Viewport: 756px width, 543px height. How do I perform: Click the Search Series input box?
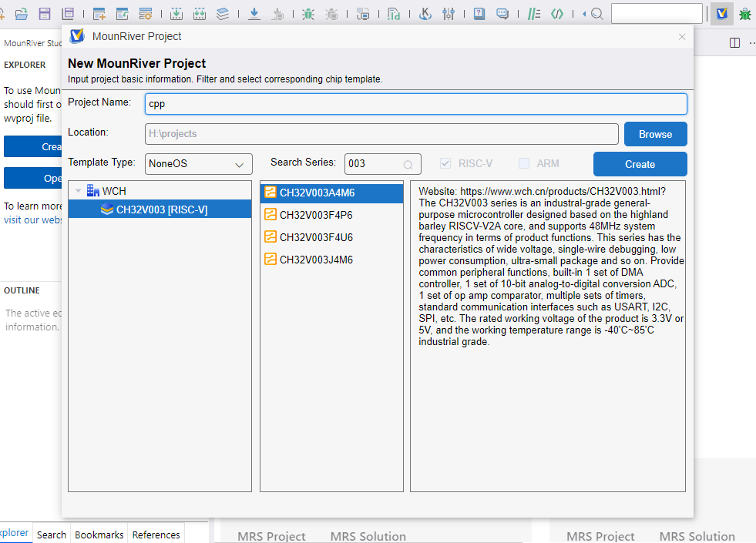tap(382, 164)
